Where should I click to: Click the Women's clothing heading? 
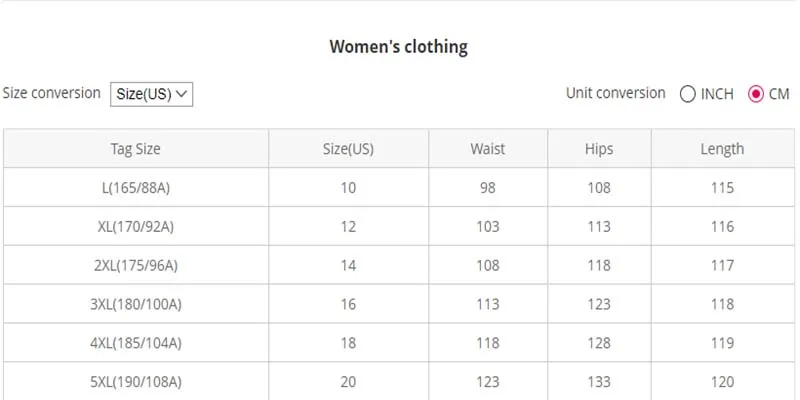(398, 47)
